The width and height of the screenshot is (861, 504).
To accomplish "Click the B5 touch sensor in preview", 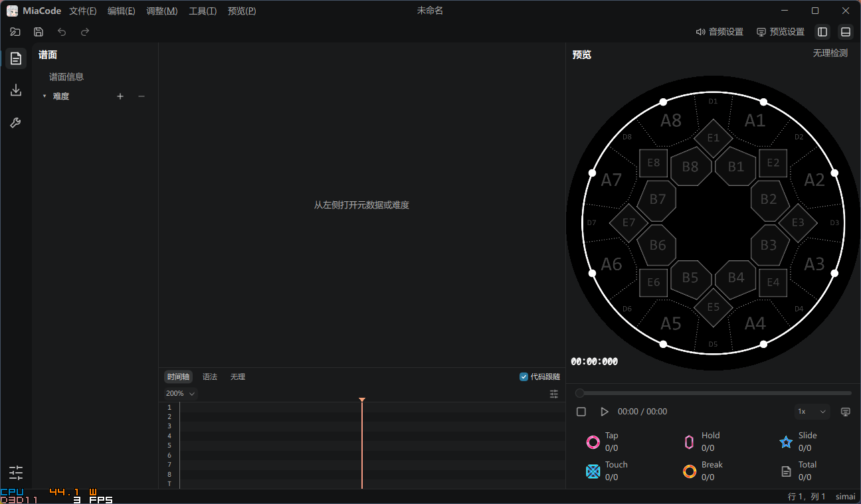I will [x=690, y=278].
